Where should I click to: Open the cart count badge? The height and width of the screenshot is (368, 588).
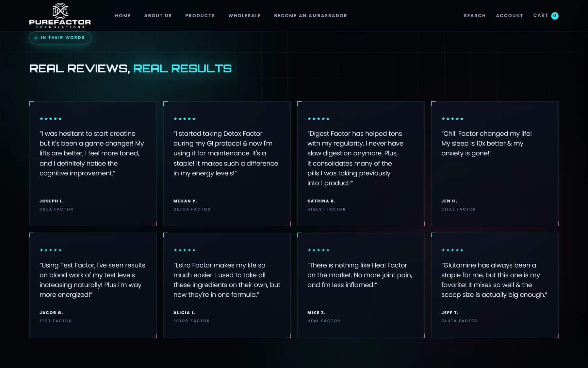point(555,16)
